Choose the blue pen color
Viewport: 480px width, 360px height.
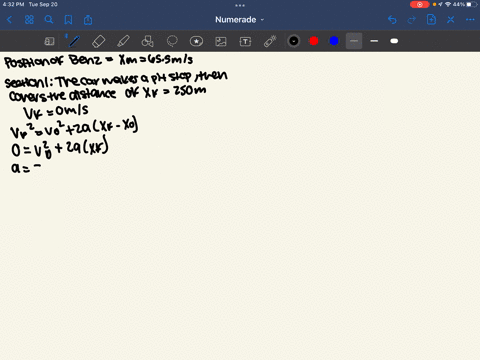pos(334,41)
